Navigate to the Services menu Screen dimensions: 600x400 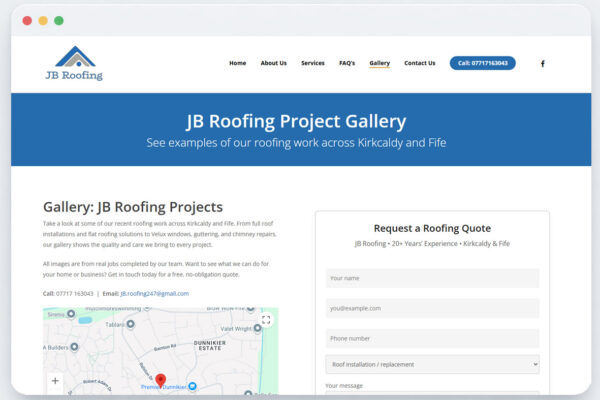pos(313,63)
